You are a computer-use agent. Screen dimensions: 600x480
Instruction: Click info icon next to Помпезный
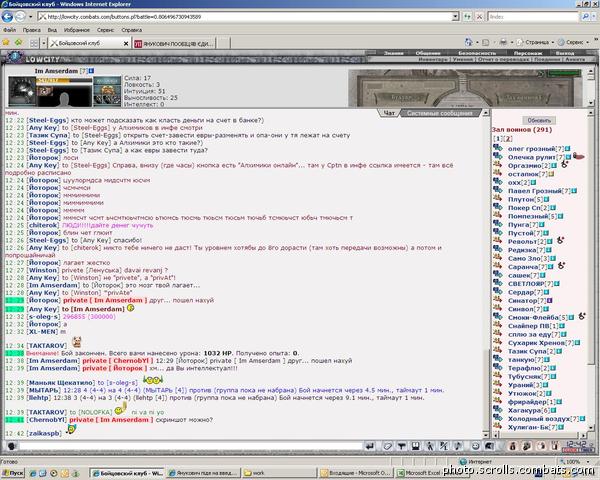[x=560, y=216]
